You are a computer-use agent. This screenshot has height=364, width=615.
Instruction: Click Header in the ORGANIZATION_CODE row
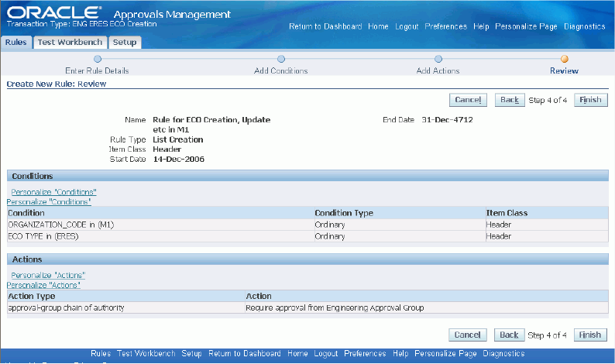click(x=499, y=225)
